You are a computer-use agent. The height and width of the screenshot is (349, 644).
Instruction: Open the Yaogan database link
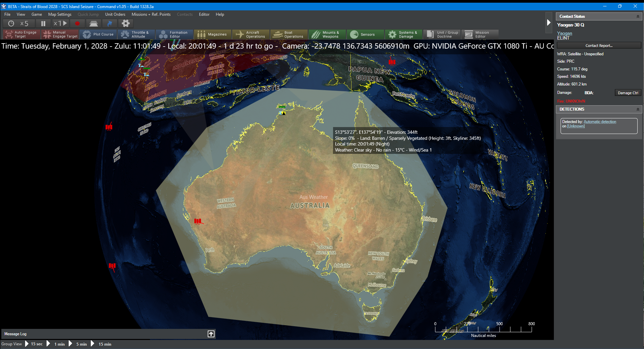pos(564,33)
